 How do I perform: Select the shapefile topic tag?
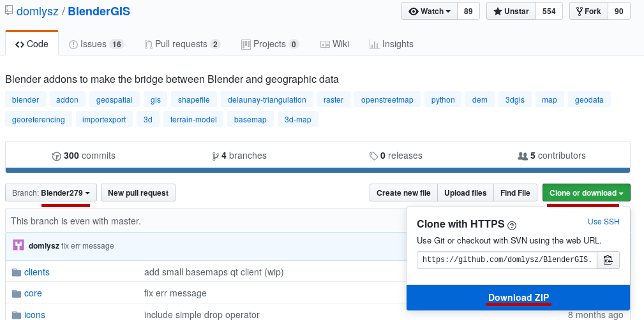[194, 99]
